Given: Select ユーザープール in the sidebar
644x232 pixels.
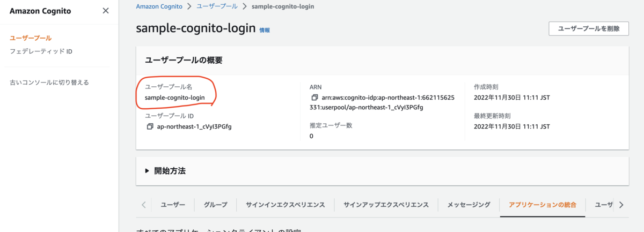Looking at the screenshot, I should pos(31,38).
